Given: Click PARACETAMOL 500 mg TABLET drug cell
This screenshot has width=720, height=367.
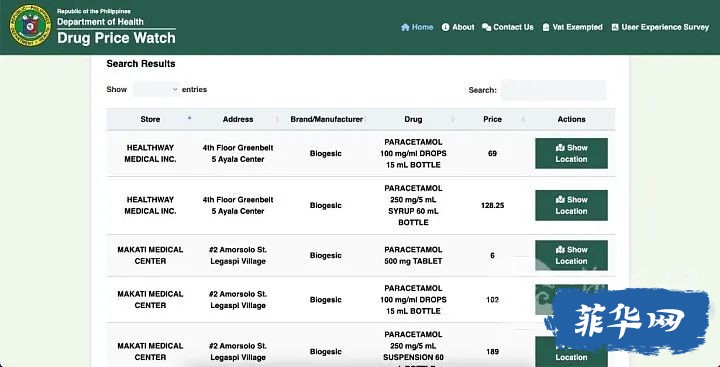Looking at the screenshot, I should point(413,255).
